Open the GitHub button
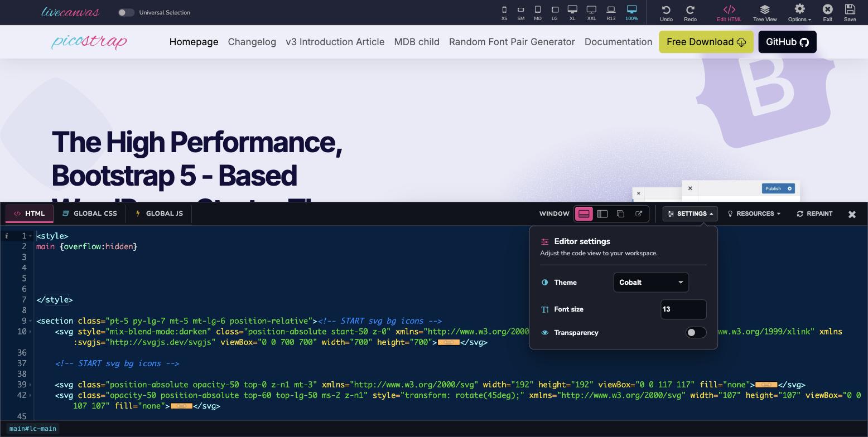The width and height of the screenshot is (868, 437). coord(787,42)
